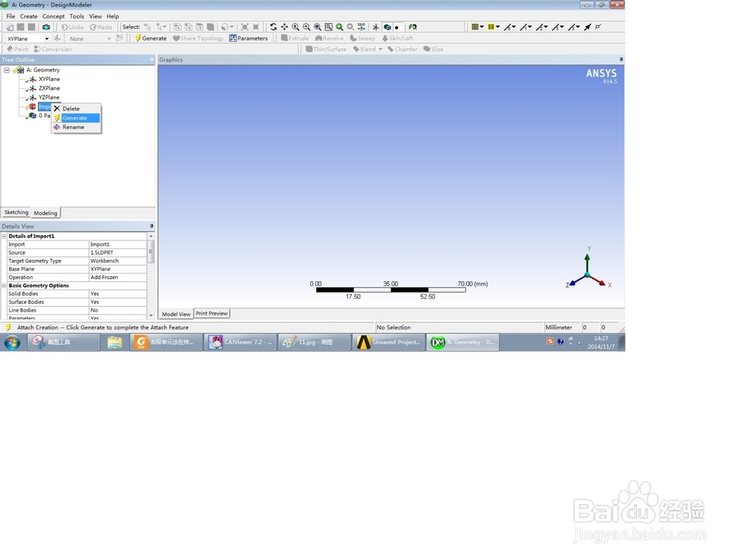Go to the Previous View

click(x=340, y=27)
